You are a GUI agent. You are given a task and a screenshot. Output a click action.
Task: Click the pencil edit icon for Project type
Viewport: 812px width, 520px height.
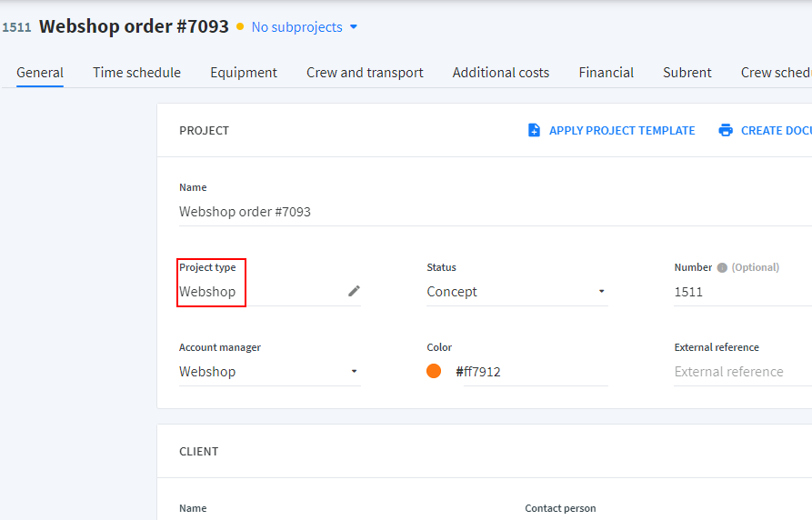[355, 291]
